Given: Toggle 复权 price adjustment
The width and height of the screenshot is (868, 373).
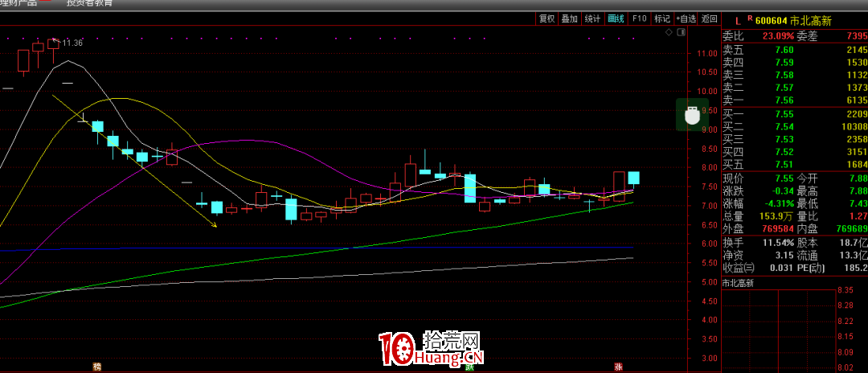Looking at the screenshot, I should click(547, 18).
